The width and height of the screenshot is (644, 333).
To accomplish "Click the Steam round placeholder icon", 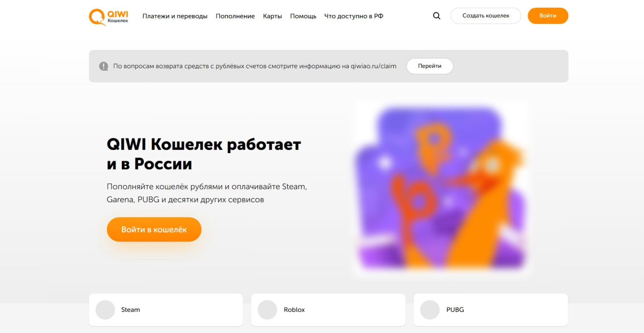I will (x=105, y=310).
